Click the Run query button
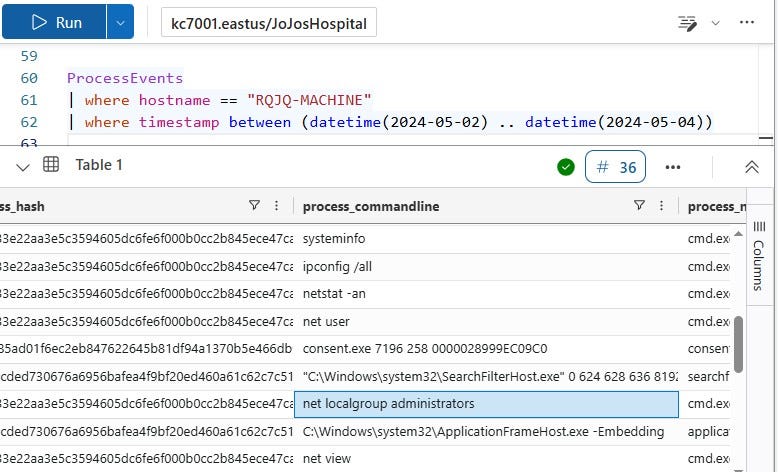The image size is (778, 472). click(x=55, y=22)
